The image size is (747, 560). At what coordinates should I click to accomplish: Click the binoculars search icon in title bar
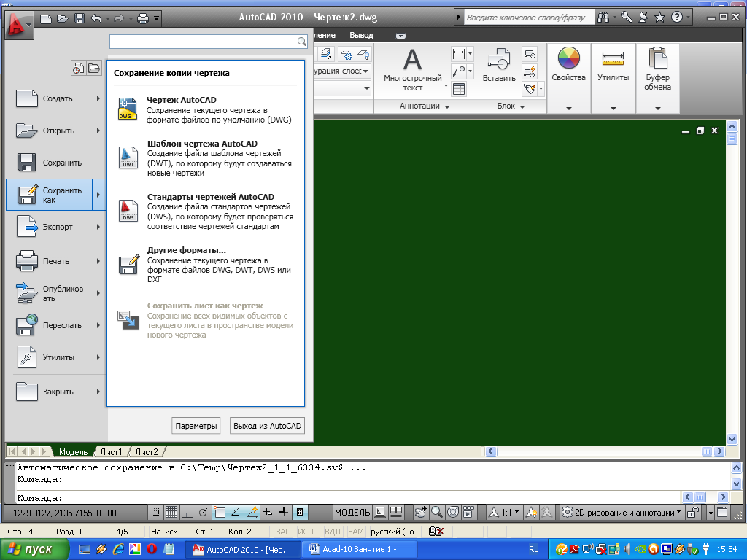[x=603, y=17]
